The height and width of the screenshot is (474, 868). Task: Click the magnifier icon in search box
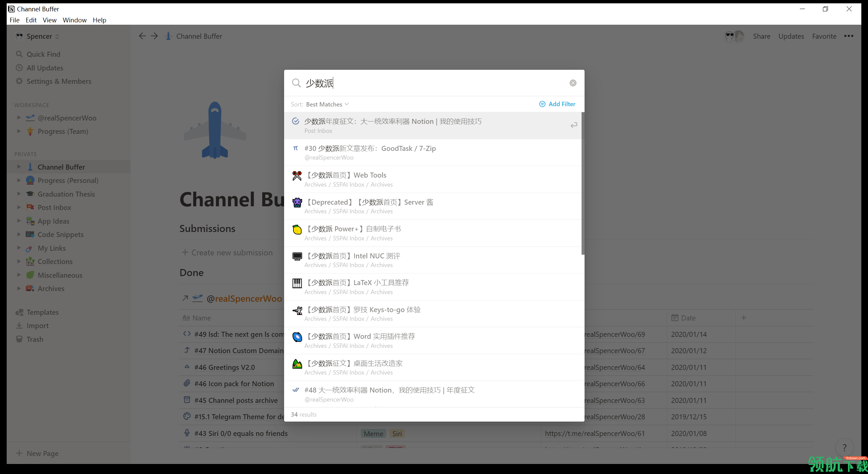tap(296, 83)
